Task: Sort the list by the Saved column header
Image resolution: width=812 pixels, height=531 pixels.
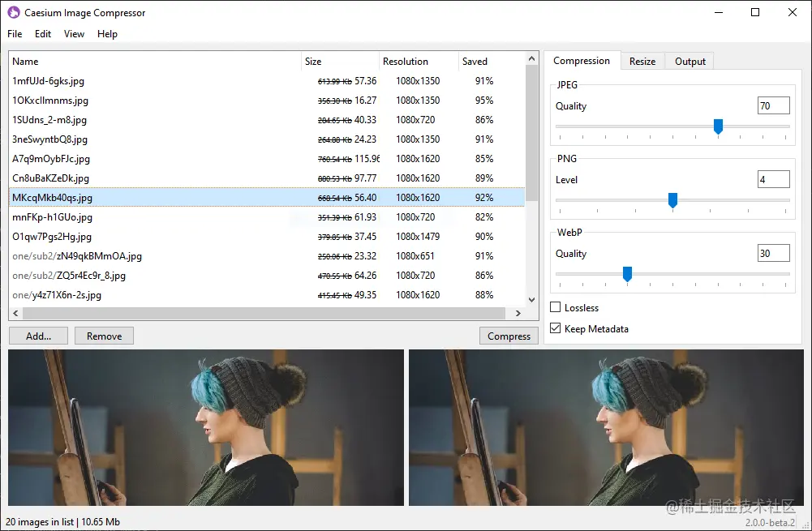Action: [492, 61]
